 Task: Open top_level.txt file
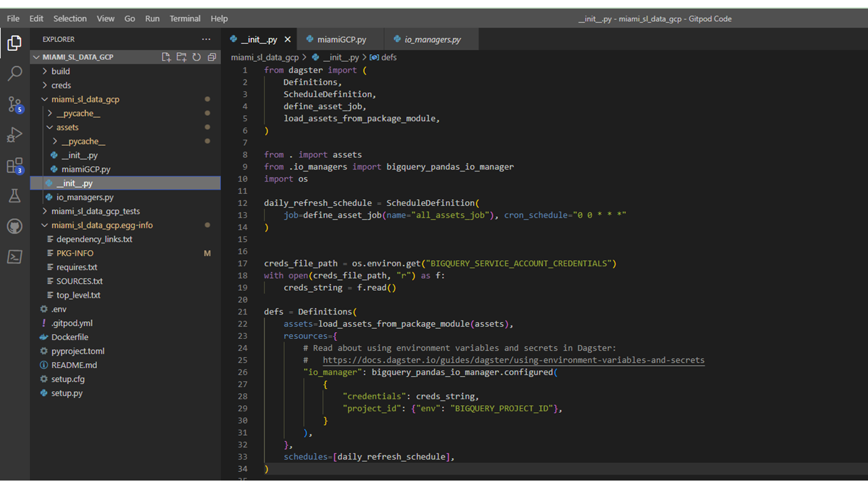(x=125, y=296)
